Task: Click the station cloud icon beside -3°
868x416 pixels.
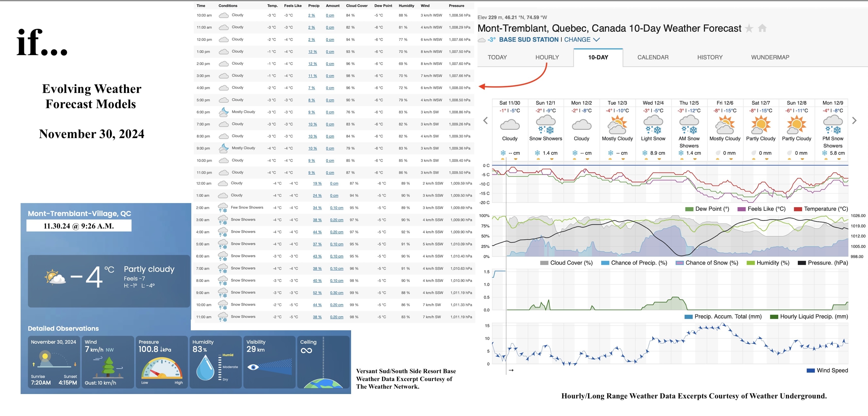Action: click(x=482, y=40)
